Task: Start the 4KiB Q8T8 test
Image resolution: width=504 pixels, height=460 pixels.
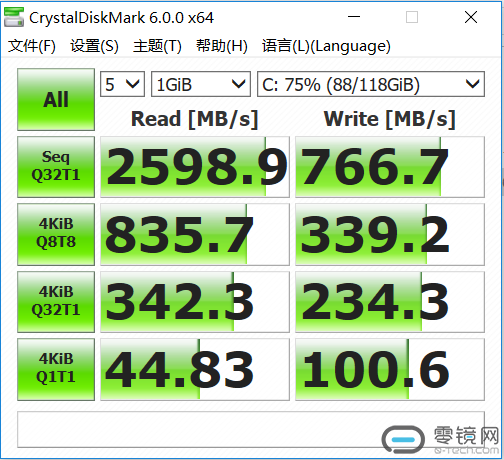Action: [x=56, y=234]
